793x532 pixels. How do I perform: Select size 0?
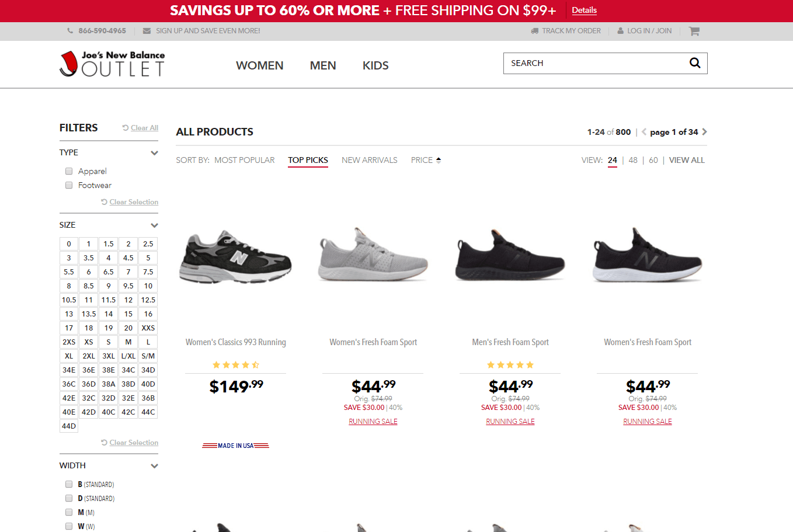pos(69,244)
